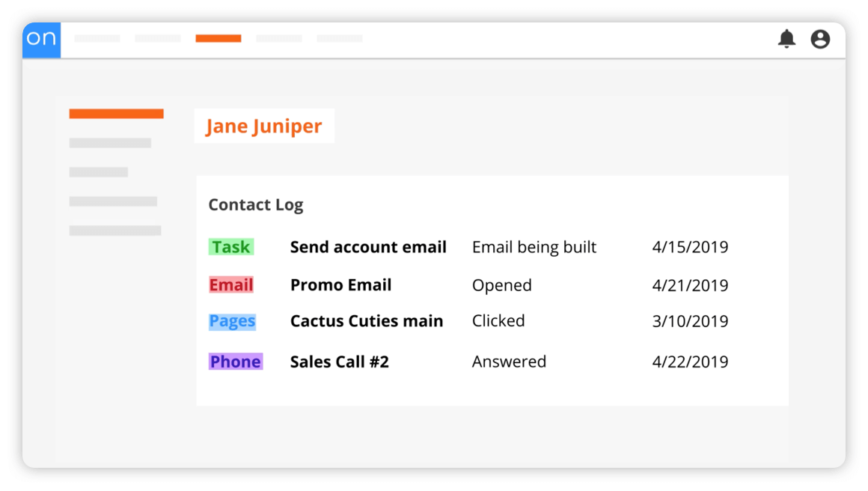Expand the Contact Log section header
The image size is (868, 491).
256,204
